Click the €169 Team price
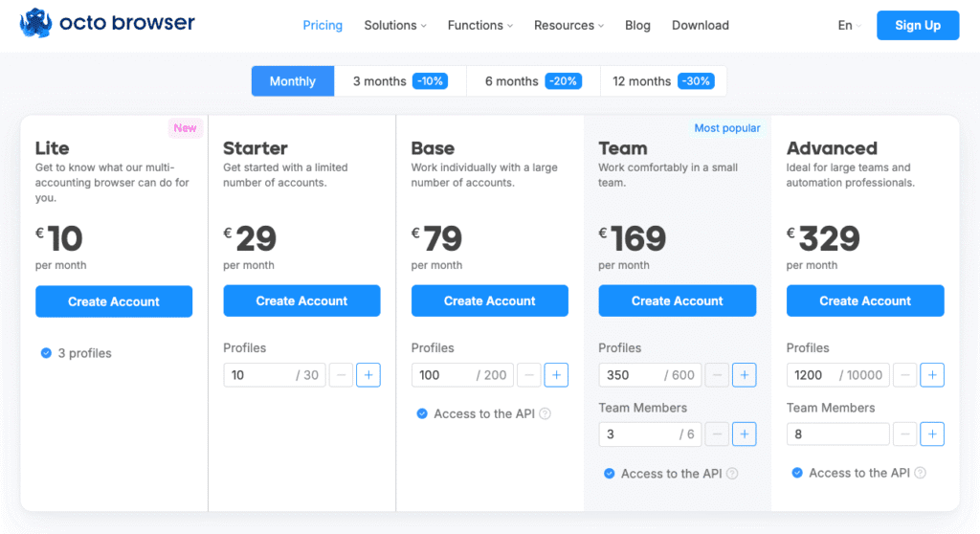 click(x=633, y=238)
